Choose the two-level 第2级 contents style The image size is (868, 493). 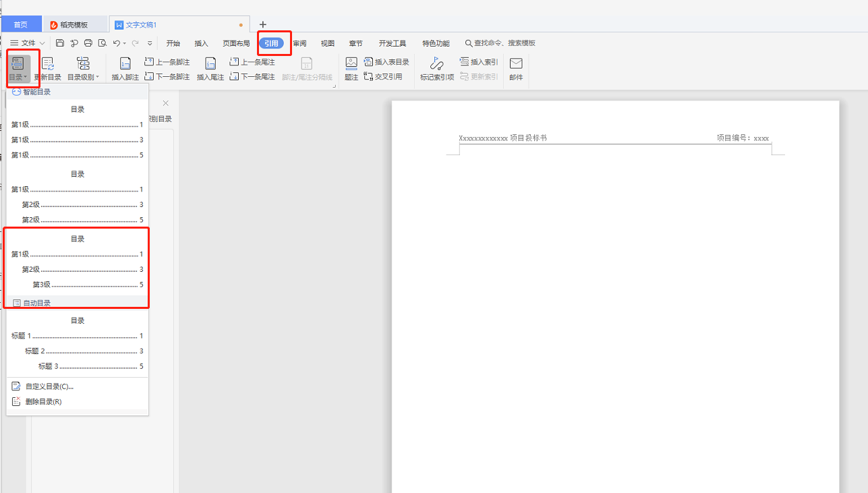77,197
